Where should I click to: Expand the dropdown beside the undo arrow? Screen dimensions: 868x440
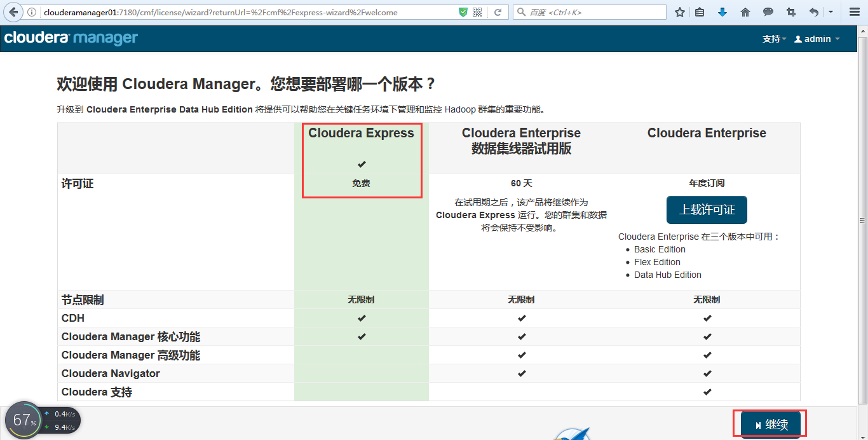(x=831, y=12)
